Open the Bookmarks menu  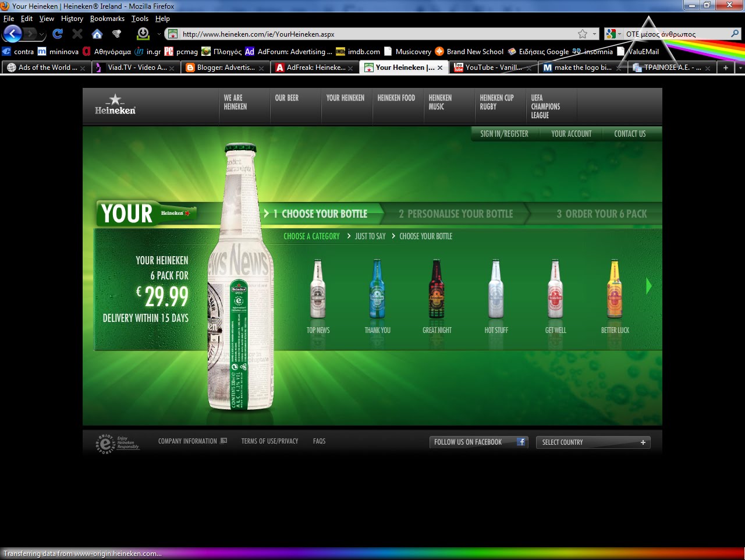pos(107,19)
